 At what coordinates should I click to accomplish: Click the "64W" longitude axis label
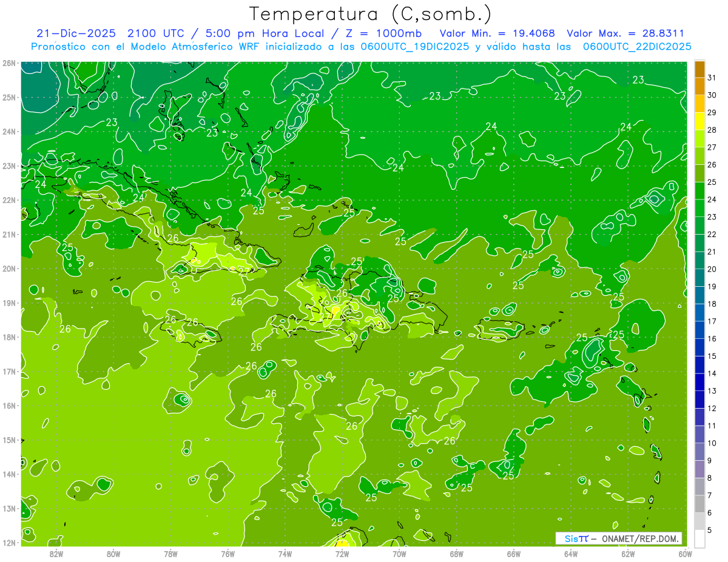click(571, 554)
